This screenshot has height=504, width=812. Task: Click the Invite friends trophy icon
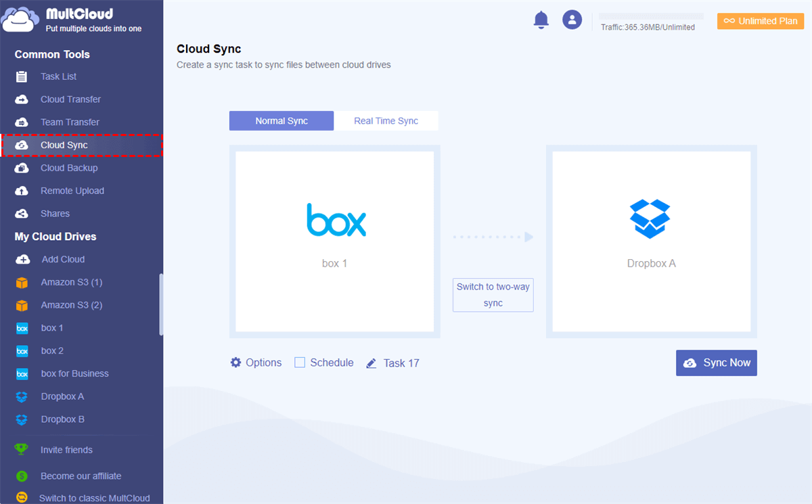coord(22,450)
